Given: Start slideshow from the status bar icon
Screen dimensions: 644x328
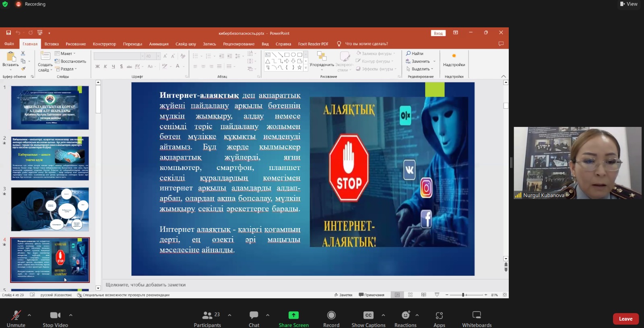Looking at the screenshot, I should 437,295.
